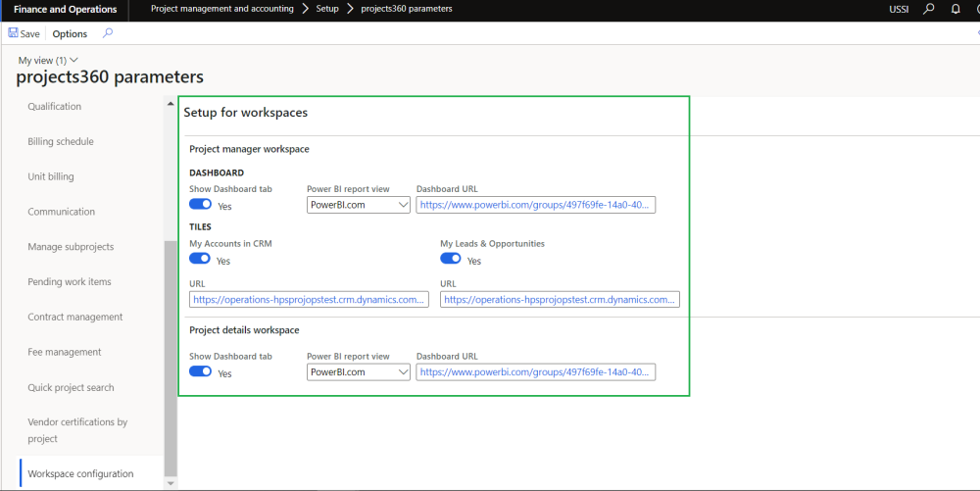Select the Unit billing tab
Image resolution: width=980 pixels, height=491 pixels.
coord(51,176)
